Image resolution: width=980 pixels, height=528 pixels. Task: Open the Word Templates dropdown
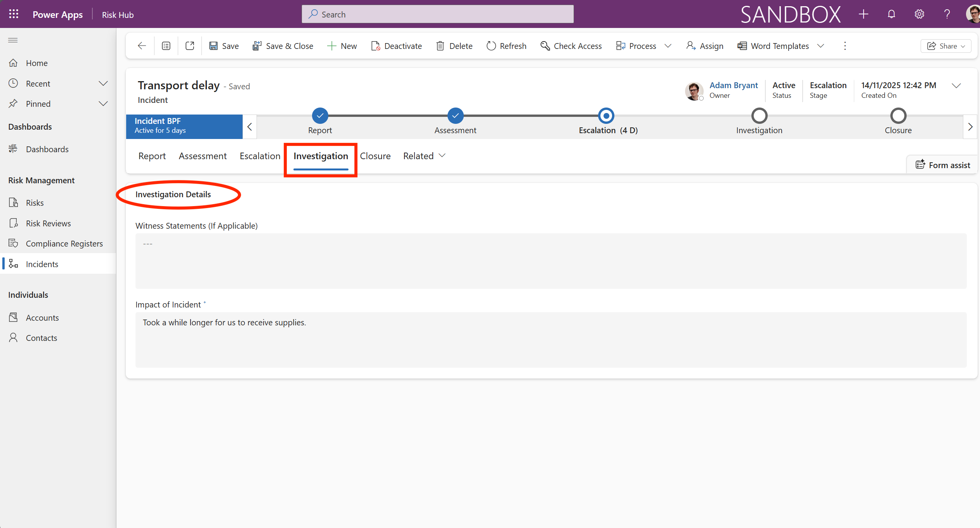820,46
